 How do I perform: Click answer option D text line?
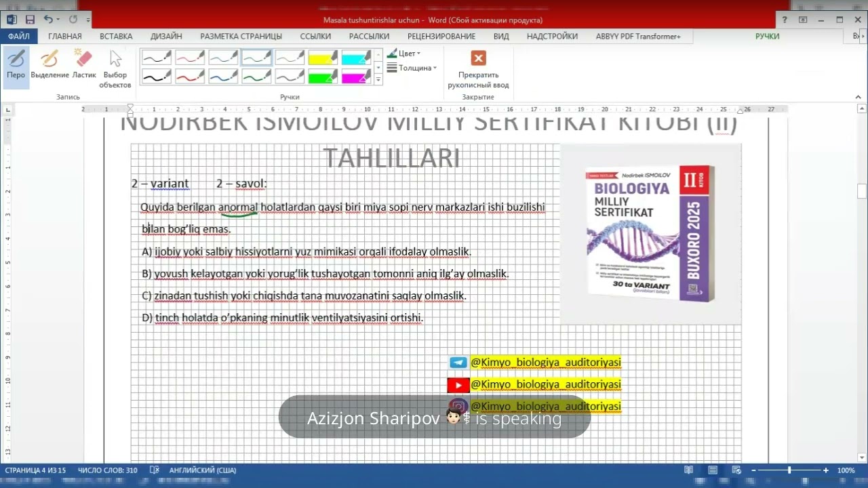(282, 317)
